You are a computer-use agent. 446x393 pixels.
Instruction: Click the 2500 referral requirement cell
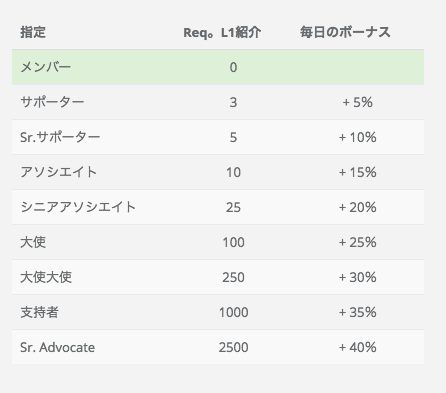233,347
